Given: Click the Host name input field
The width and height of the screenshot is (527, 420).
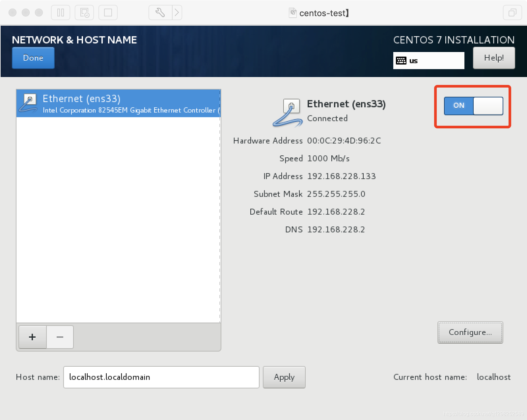Looking at the screenshot, I should pyautogui.click(x=161, y=377).
